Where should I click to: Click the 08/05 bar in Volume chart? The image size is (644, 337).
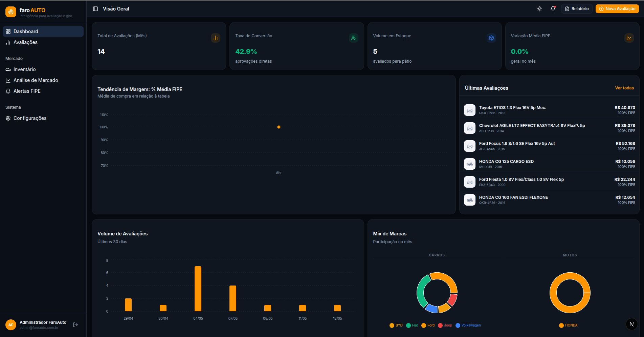tap(268, 308)
